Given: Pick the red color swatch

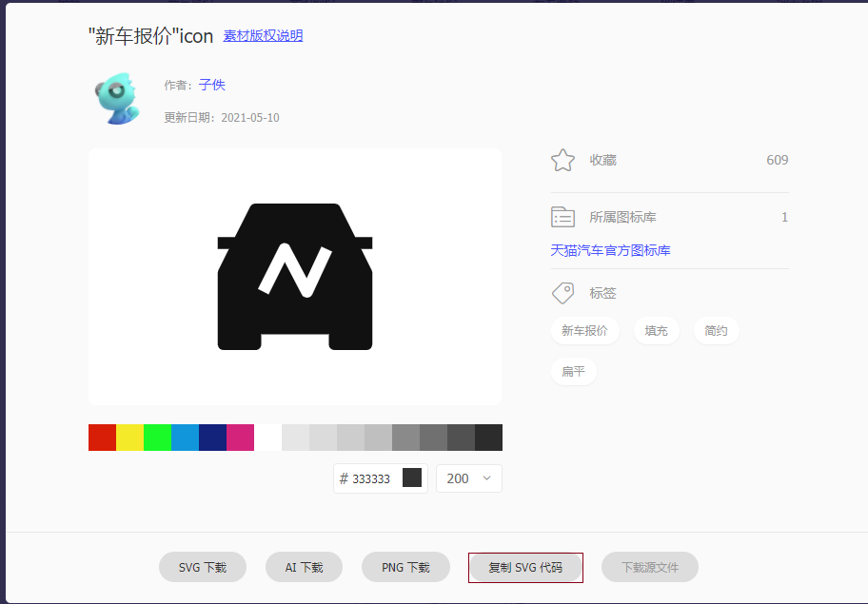Looking at the screenshot, I should coord(103,438).
